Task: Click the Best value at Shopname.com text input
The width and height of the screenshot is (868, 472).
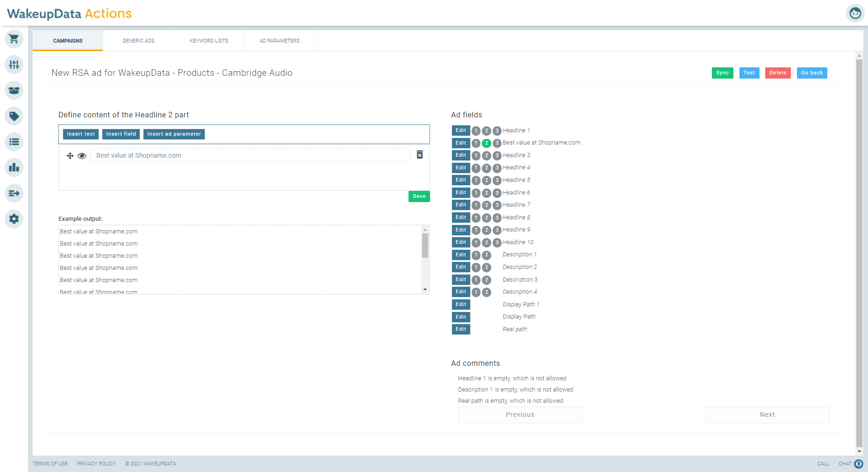Action: [x=250, y=155]
